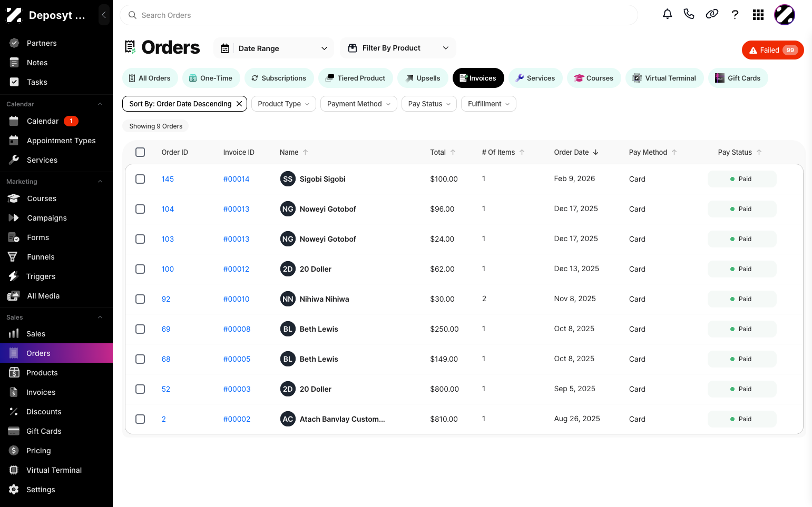Remove the Order Date Descending sort chip
This screenshot has height=507, width=812.
[239, 104]
